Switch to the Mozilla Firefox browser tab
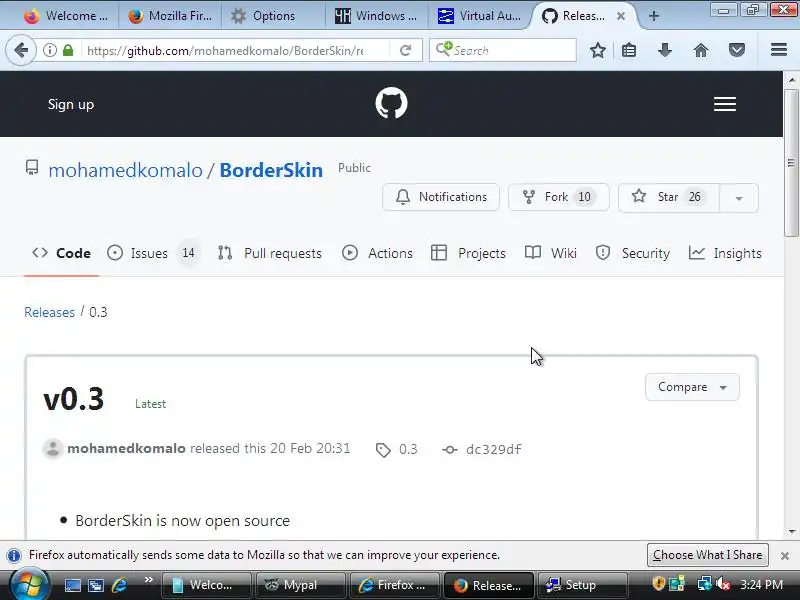 click(170, 16)
